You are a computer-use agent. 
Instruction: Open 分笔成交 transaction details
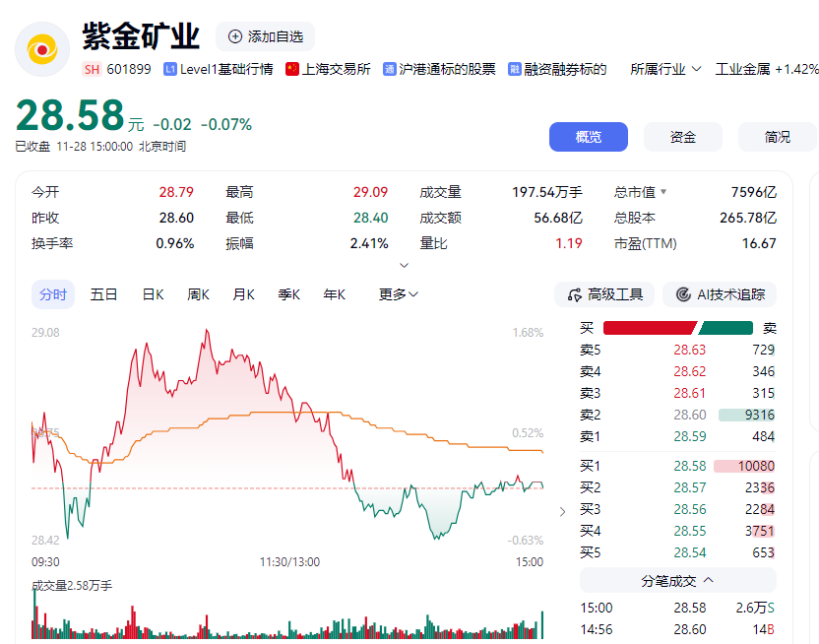click(676, 580)
